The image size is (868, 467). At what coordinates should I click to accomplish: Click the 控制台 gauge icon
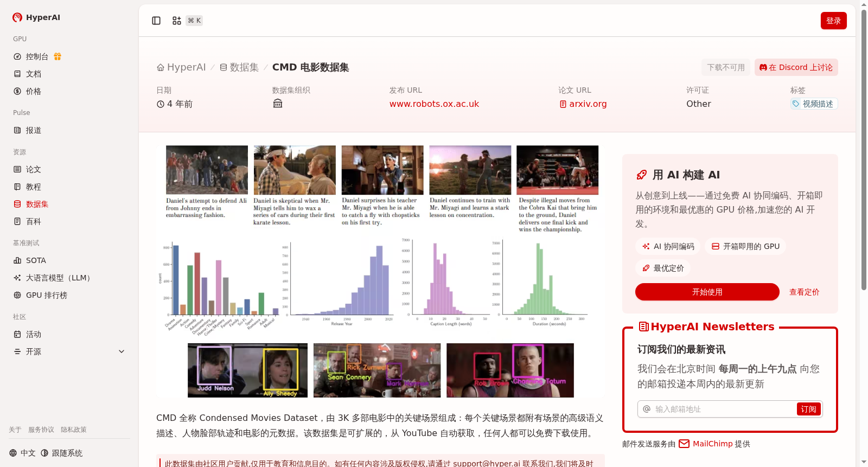point(17,56)
